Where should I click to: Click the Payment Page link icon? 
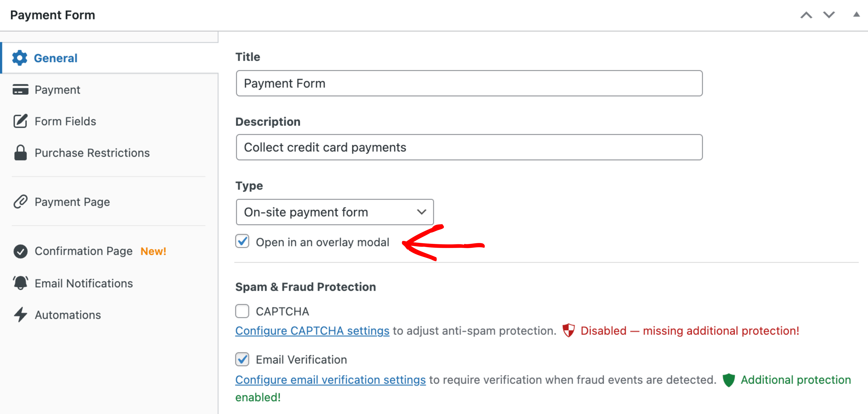pos(20,202)
